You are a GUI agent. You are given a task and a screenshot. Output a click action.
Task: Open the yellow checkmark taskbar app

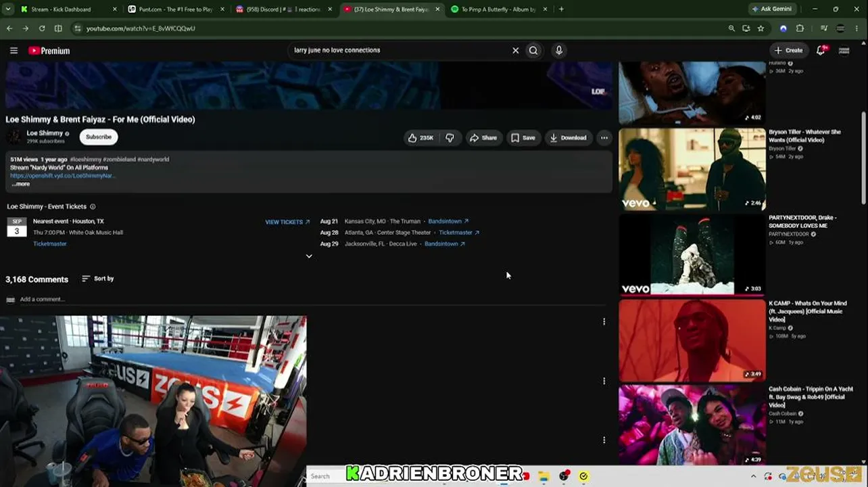pos(583,476)
